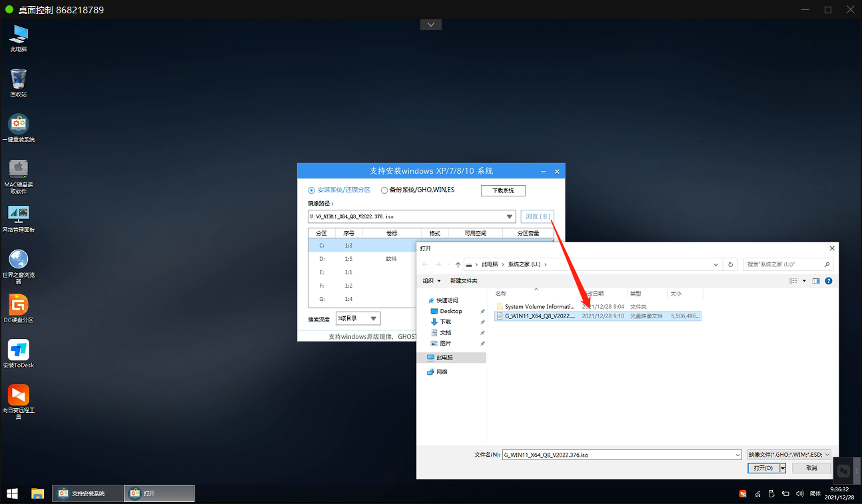Toggle the preview pane icon in the dialog
This screenshot has width=862, height=504.
816,280
